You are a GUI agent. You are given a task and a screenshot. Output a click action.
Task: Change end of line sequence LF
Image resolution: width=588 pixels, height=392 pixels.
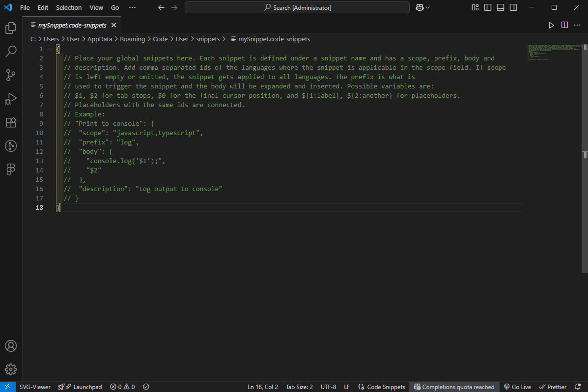tap(347, 387)
